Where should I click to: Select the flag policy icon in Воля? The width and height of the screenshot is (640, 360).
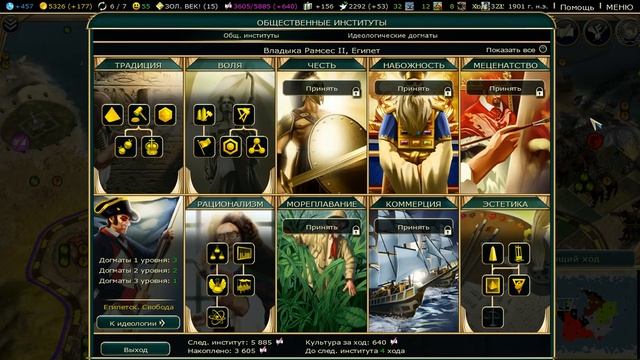[x=204, y=147]
